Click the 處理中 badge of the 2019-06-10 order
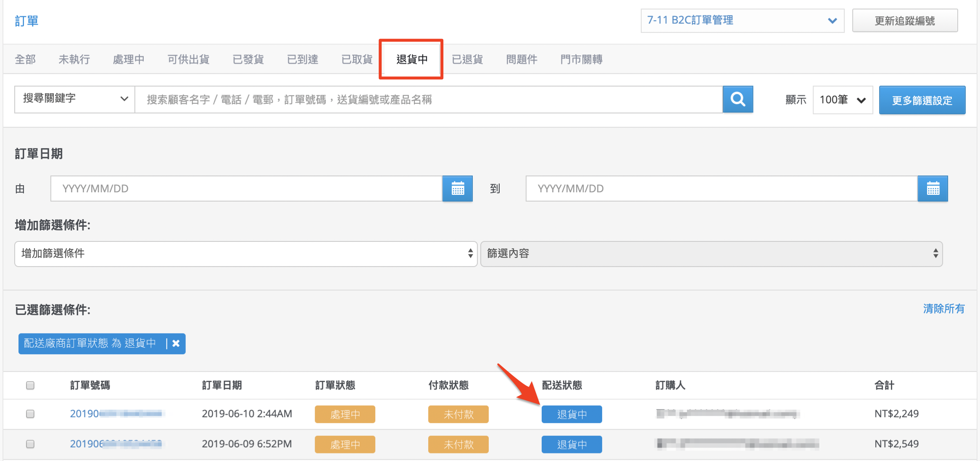Screen dimensions: 980x461 (345, 414)
